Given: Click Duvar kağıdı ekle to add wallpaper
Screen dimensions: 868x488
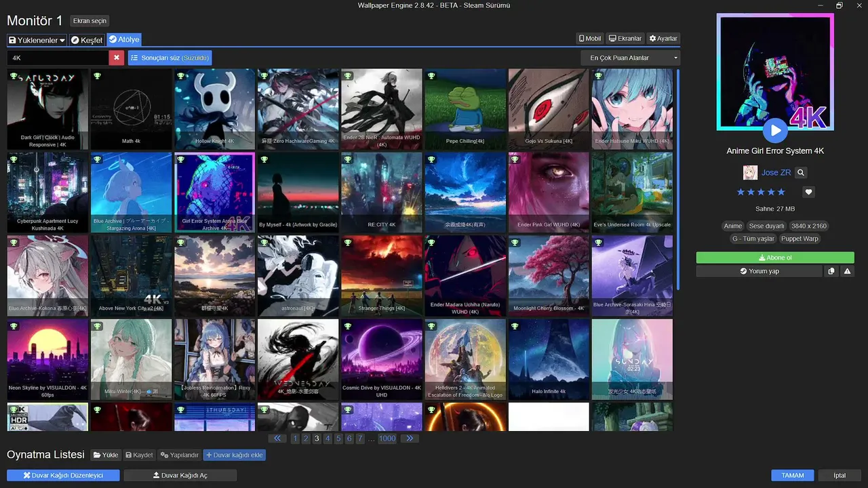Looking at the screenshot, I should (234, 455).
